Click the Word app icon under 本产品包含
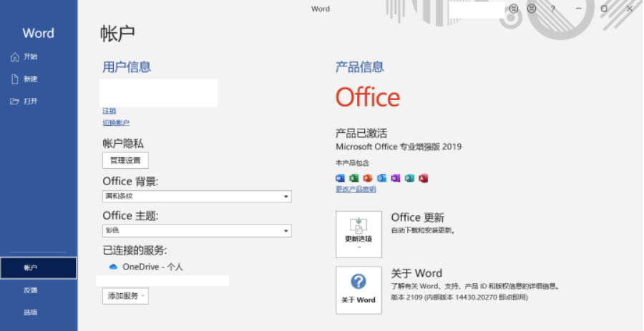 pos(340,178)
